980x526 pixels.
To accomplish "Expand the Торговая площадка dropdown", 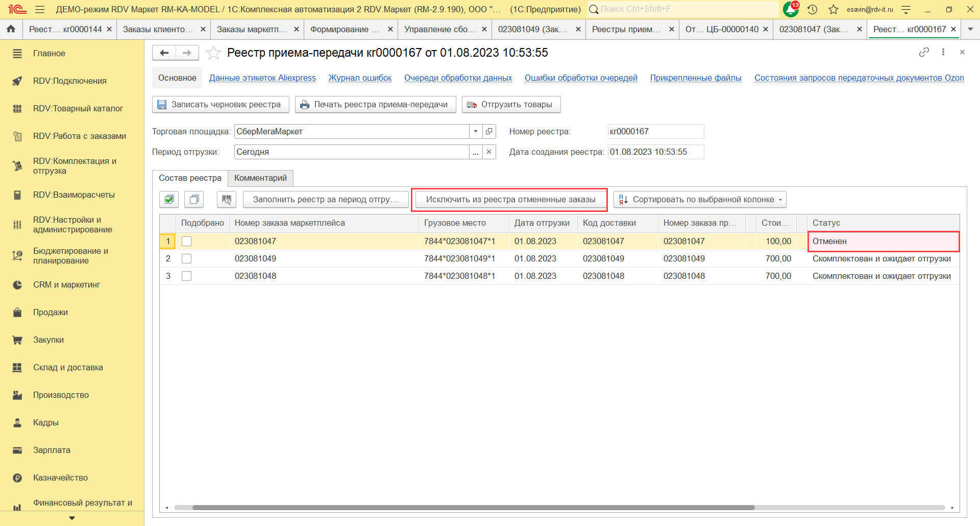I will click(475, 132).
